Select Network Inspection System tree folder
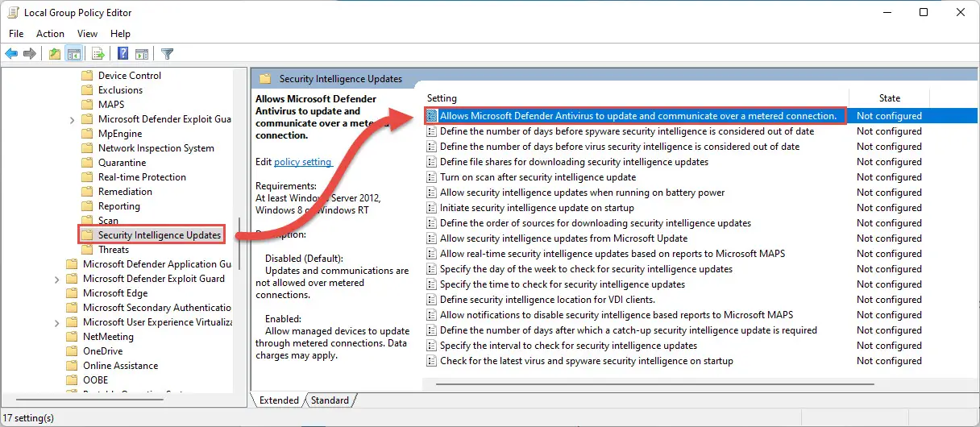 coord(156,148)
